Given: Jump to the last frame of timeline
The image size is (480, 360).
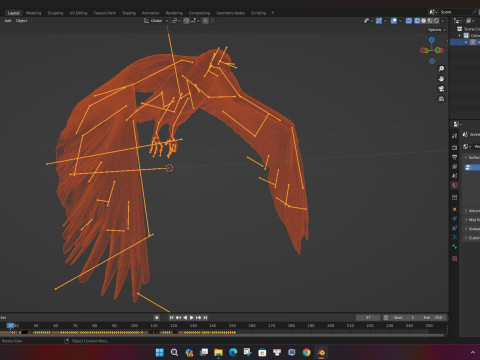Looking at the screenshot, I should click(205, 318).
